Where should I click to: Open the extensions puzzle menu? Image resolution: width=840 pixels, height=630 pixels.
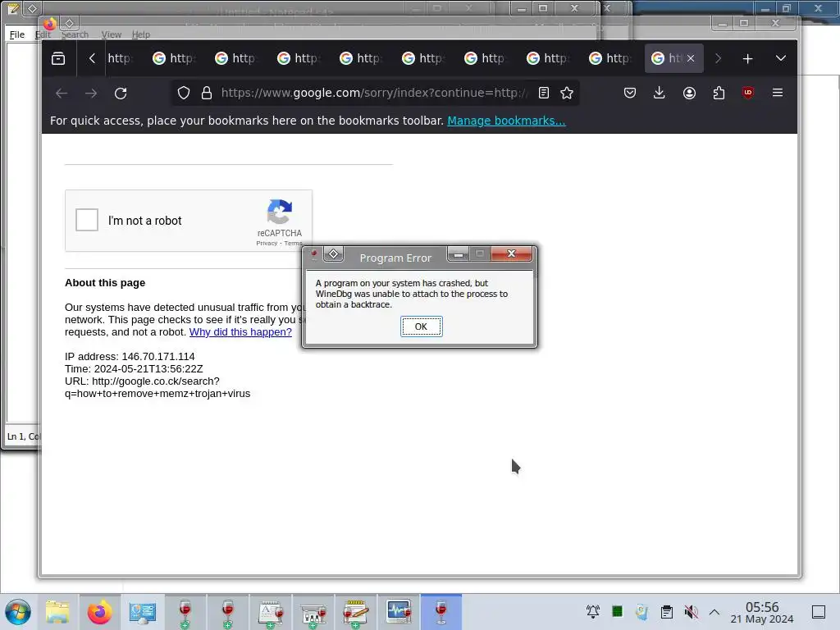point(719,94)
